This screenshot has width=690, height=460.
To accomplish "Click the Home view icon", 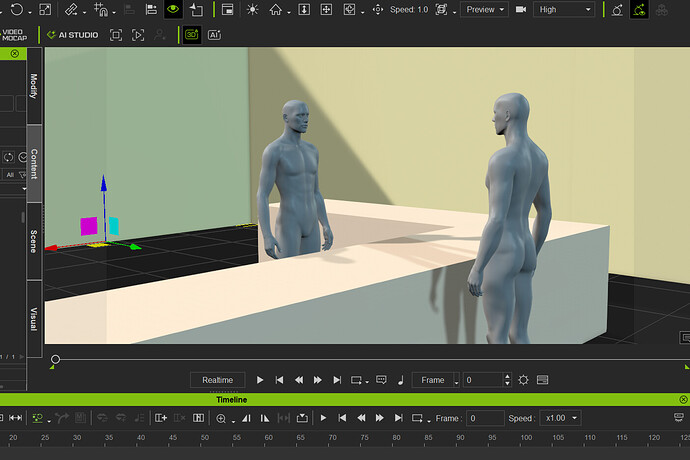I will pos(275,9).
